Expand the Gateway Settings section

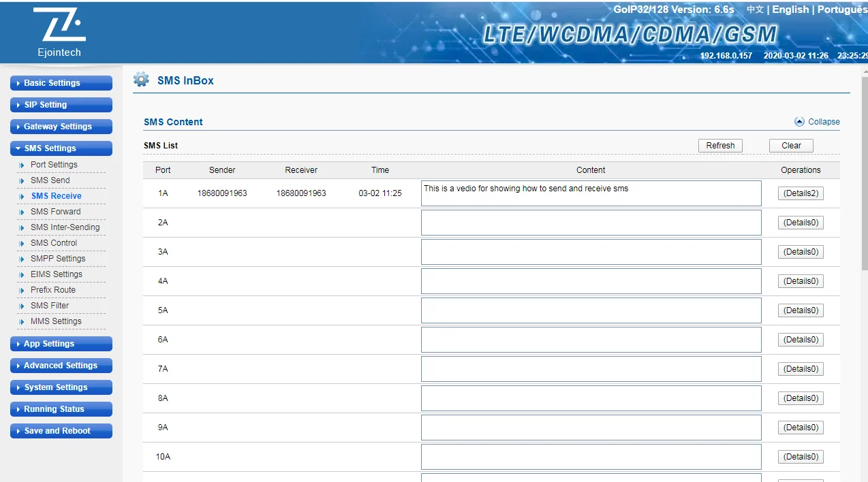pyautogui.click(x=61, y=127)
